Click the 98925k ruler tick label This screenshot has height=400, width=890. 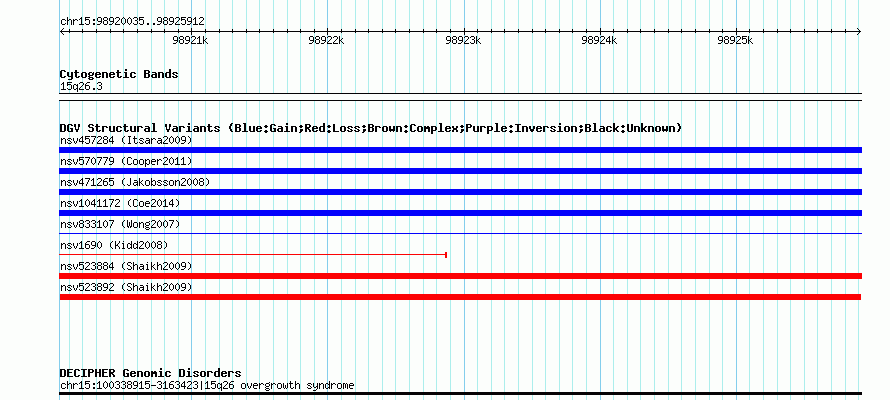(x=735, y=41)
